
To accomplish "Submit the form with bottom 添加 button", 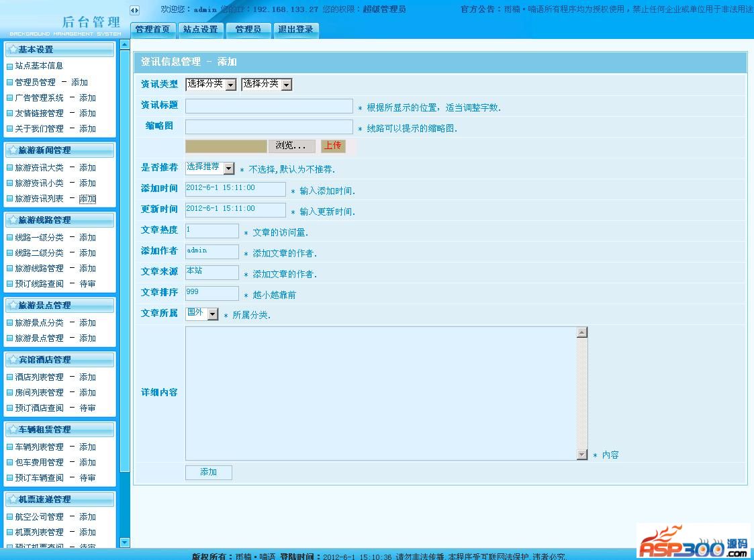I will [208, 473].
